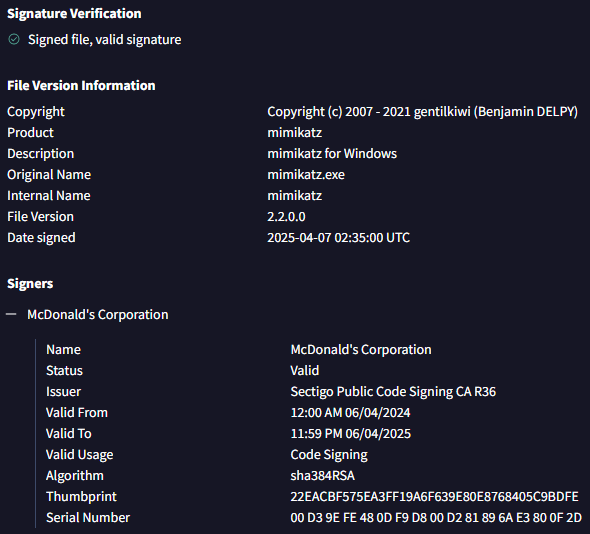
Task: Select the thumbprint hash 22EACBF5...
Action: [x=434, y=497]
